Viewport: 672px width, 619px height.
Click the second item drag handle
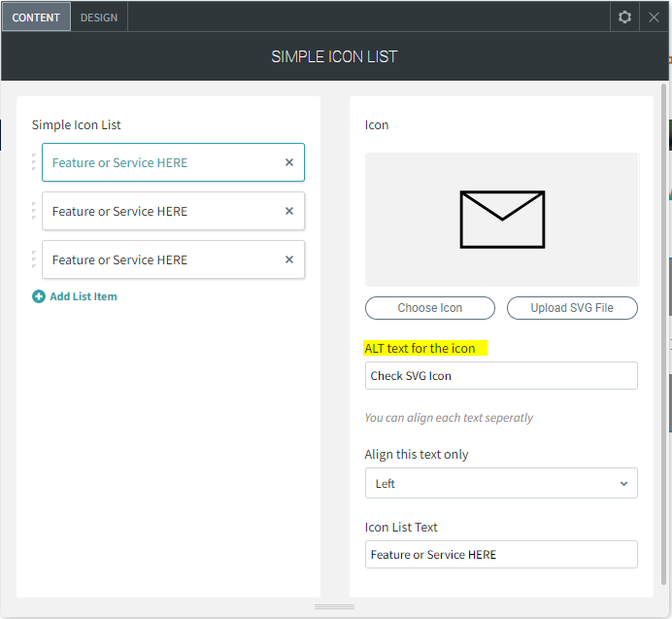34,211
